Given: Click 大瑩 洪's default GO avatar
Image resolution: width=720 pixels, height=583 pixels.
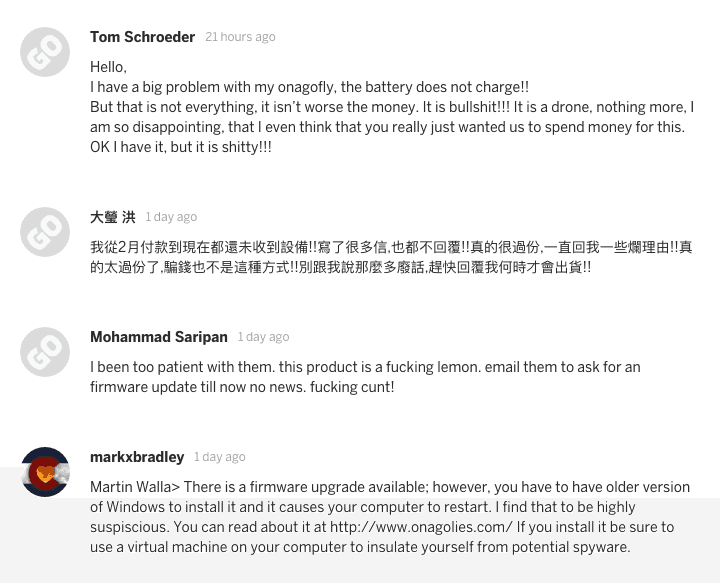Looking at the screenshot, I should pos(45,232).
